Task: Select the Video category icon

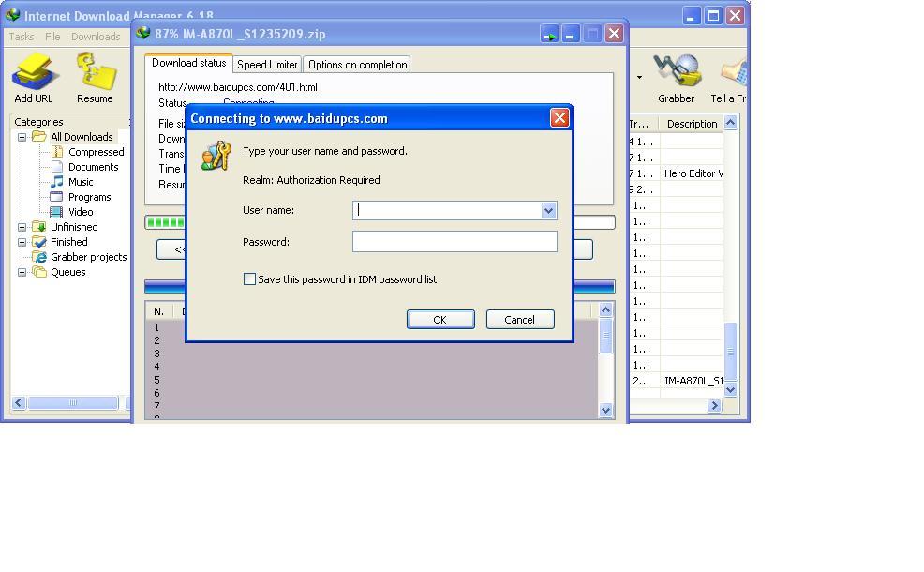Action: [x=57, y=212]
